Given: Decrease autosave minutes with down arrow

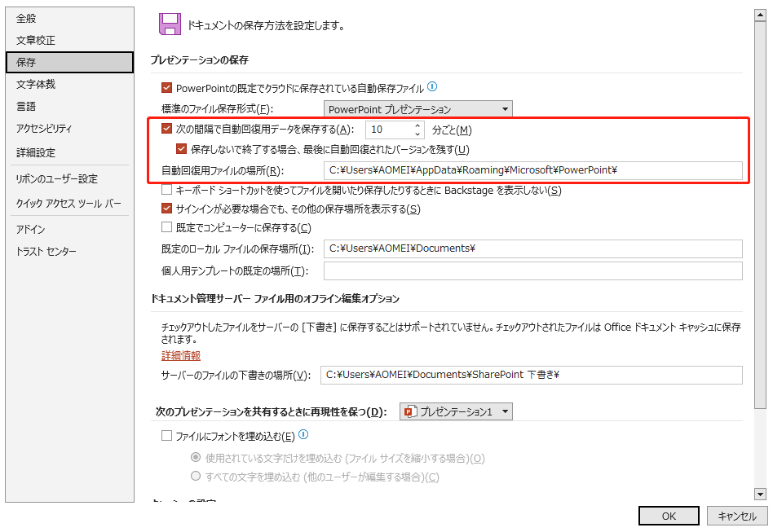Looking at the screenshot, I should coord(417,134).
